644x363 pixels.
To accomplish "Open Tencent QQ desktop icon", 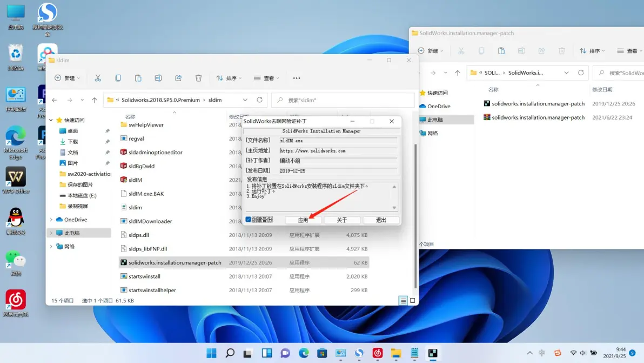I will [16, 221].
